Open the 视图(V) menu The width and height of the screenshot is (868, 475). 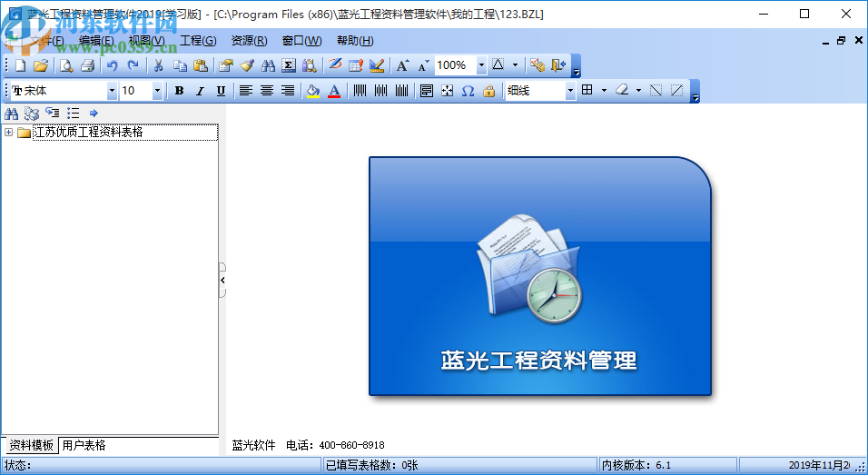click(x=147, y=40)
